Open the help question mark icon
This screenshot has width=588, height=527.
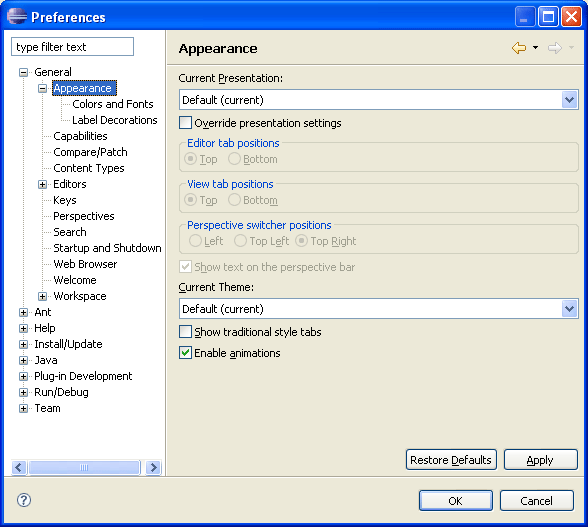click(x=24, y=500)
